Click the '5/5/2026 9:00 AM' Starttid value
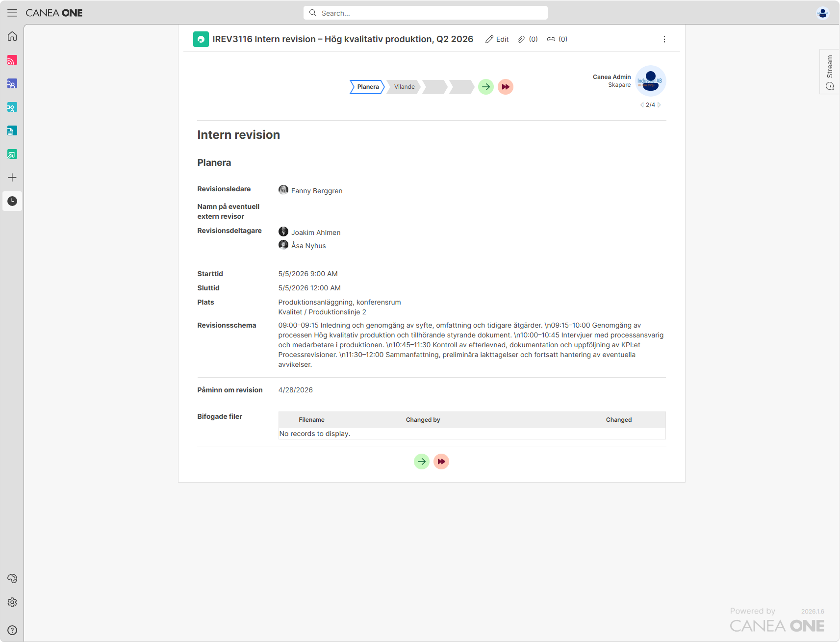The width and height of the screenshot is (840, 642). [308, 274]
